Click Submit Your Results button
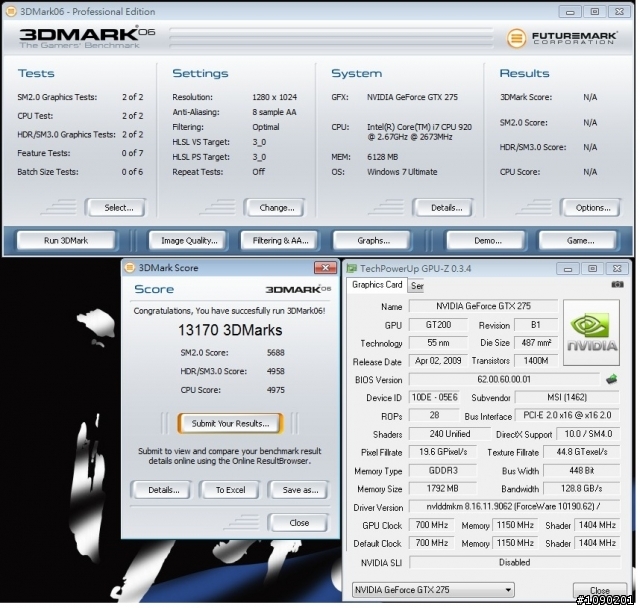Viewport: 640px width, 608px height. (230, 424)
